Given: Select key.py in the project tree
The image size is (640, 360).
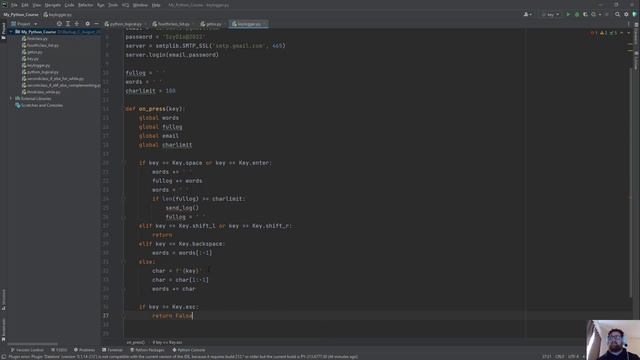Looking at the screenshot, I should point(30,59).
